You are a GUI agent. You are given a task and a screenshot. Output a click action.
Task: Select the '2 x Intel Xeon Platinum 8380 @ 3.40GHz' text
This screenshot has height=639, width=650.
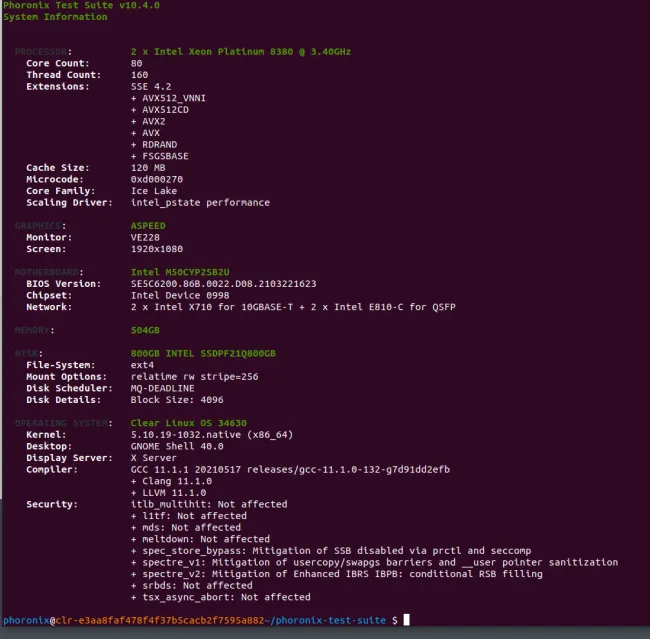(x=241, y=52)
